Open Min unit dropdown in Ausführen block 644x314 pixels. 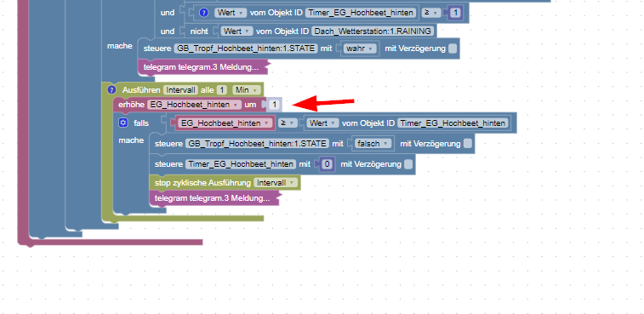(246, 90)
